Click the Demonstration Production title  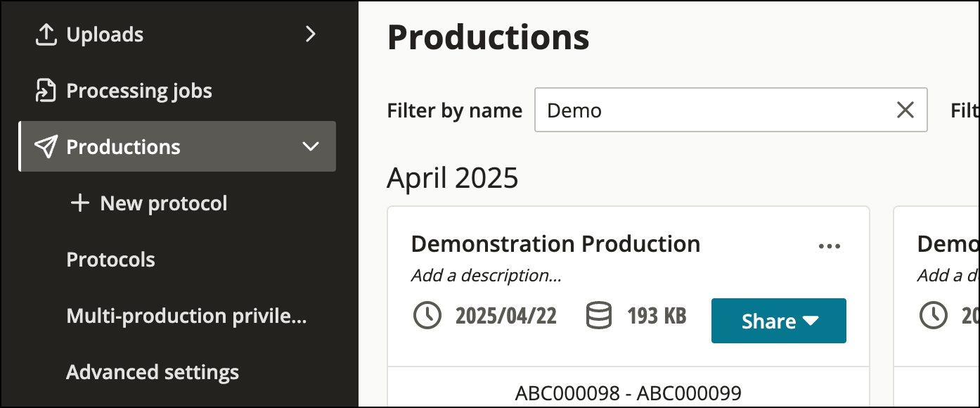click(555, 244)
